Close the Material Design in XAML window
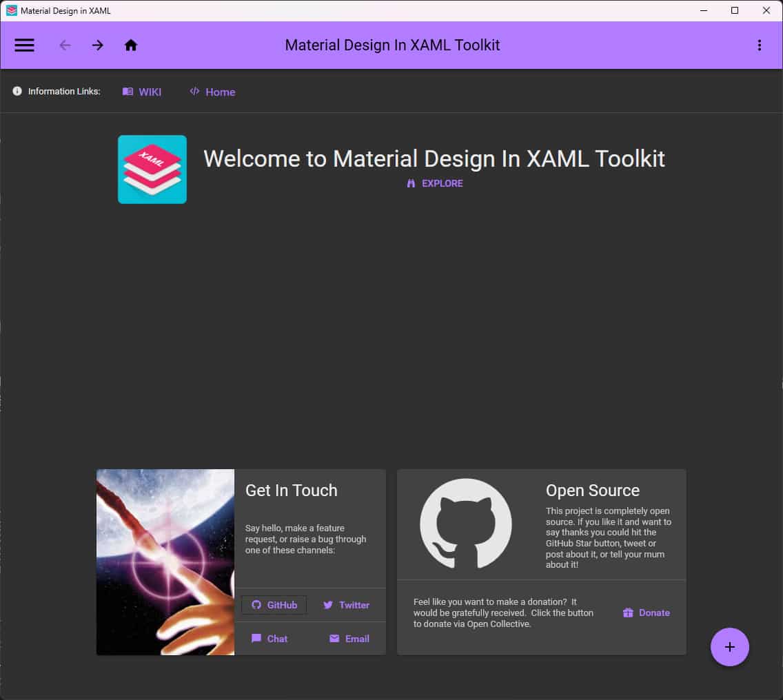 pyautogui.click(x=766, y=10)
